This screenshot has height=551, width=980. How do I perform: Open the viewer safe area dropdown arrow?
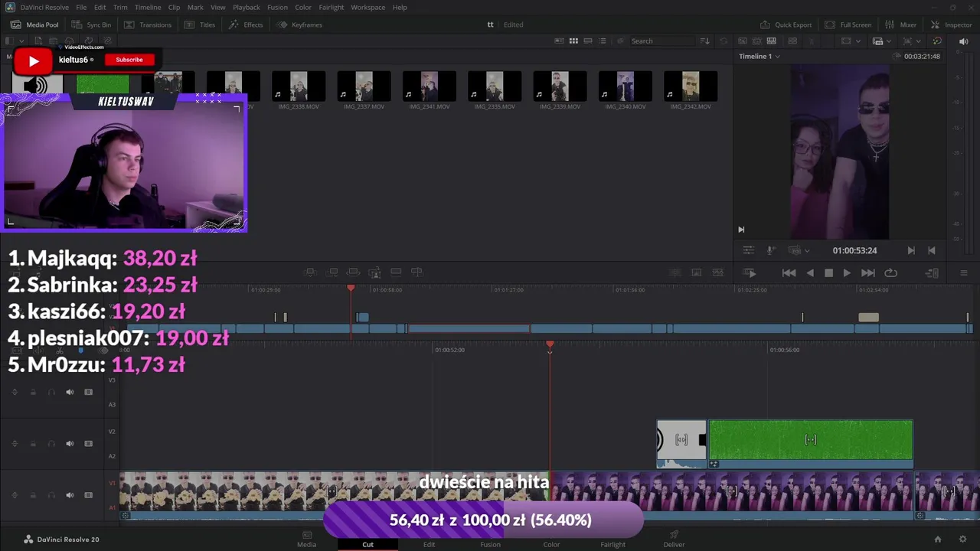[858, 41]
